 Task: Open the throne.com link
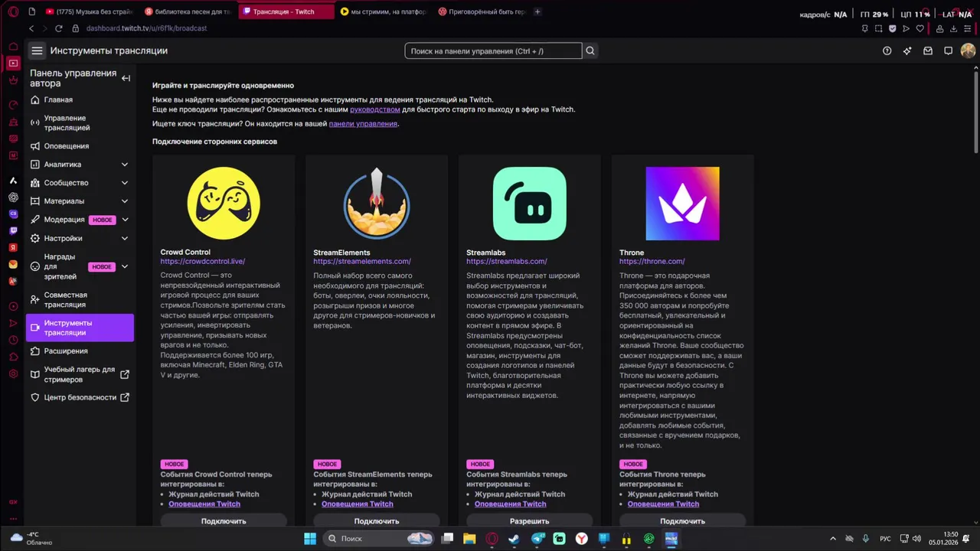coord(652,261)
